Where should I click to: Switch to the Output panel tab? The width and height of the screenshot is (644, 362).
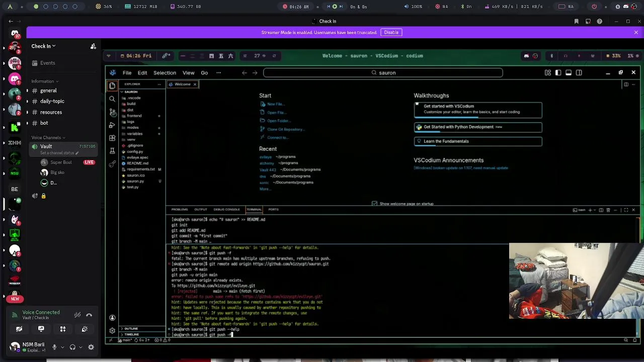(201, 210)
